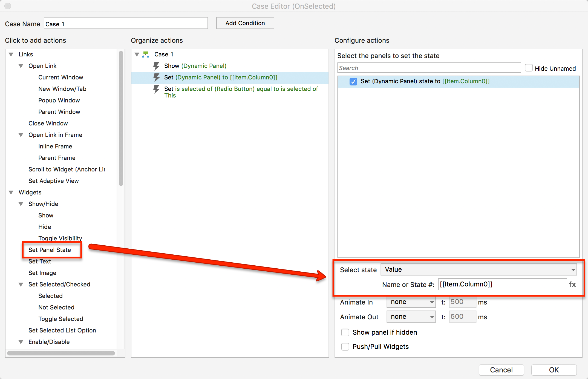
Task: Click lightning icon of Set is selected action
Action: (156, 89)
